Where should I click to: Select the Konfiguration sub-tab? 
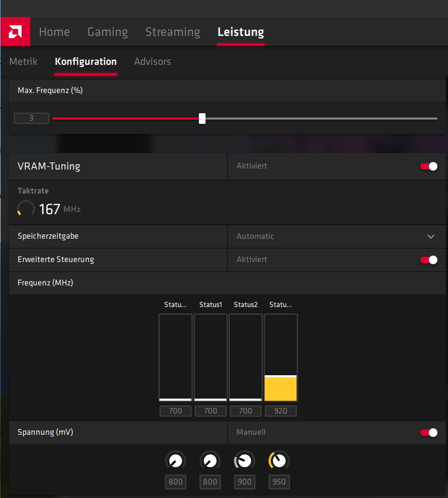tap(86, 61)
